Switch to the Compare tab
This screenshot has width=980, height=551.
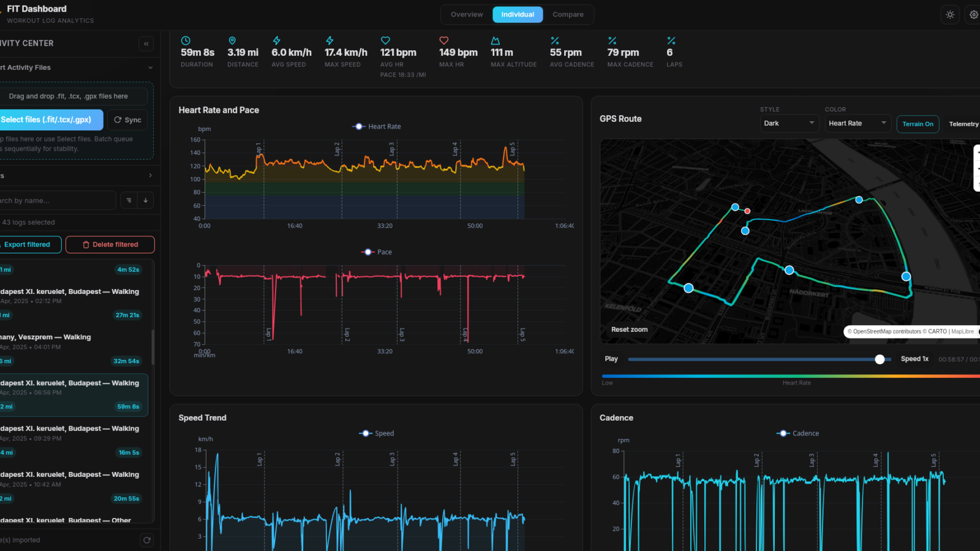(x=568, y=15)
